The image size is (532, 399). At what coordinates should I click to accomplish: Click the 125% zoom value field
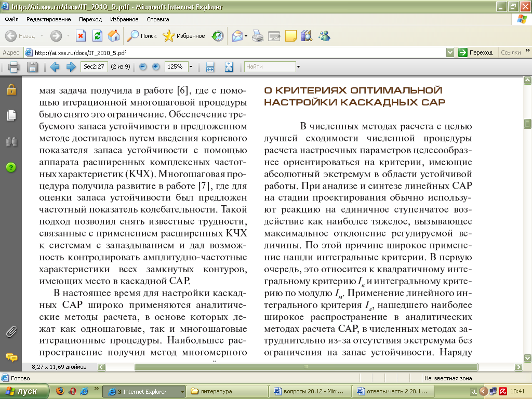pos(176,66)
